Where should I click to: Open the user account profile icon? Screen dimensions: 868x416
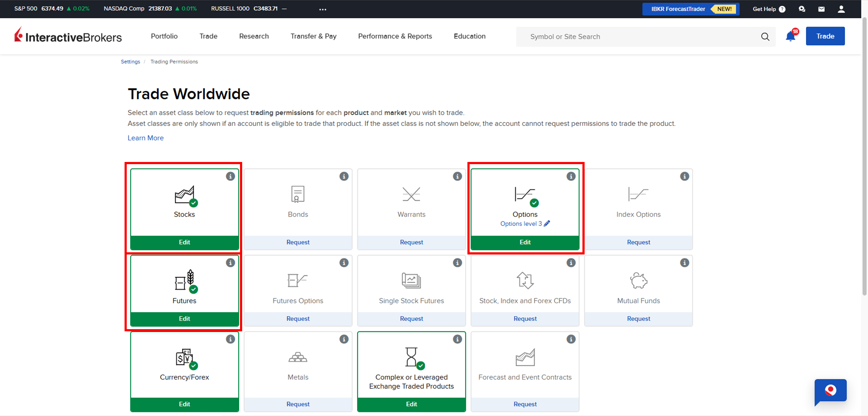[x=841, y=9]
